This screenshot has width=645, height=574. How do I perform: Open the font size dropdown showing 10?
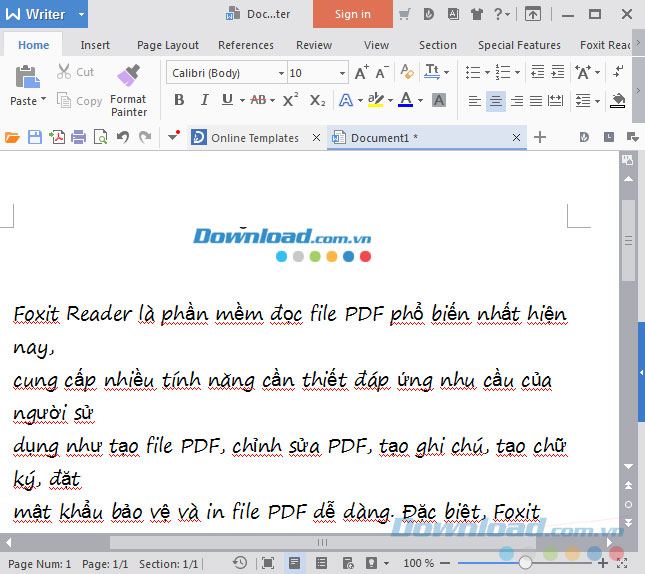click(342, 73)
